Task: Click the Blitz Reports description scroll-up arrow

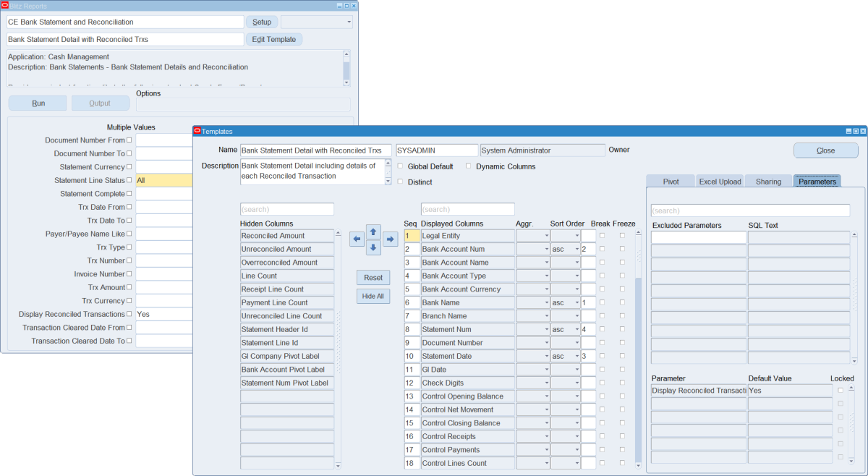Action: point(346,54)
